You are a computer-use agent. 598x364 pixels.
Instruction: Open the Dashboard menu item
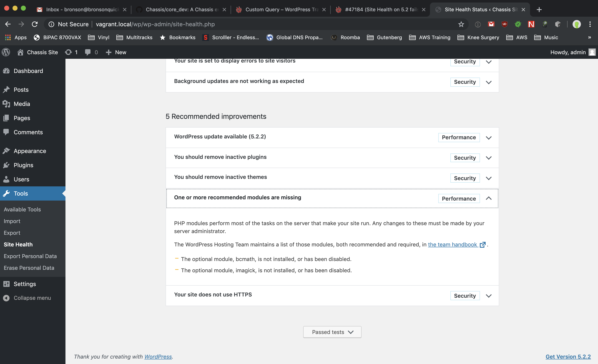point(28,71)
